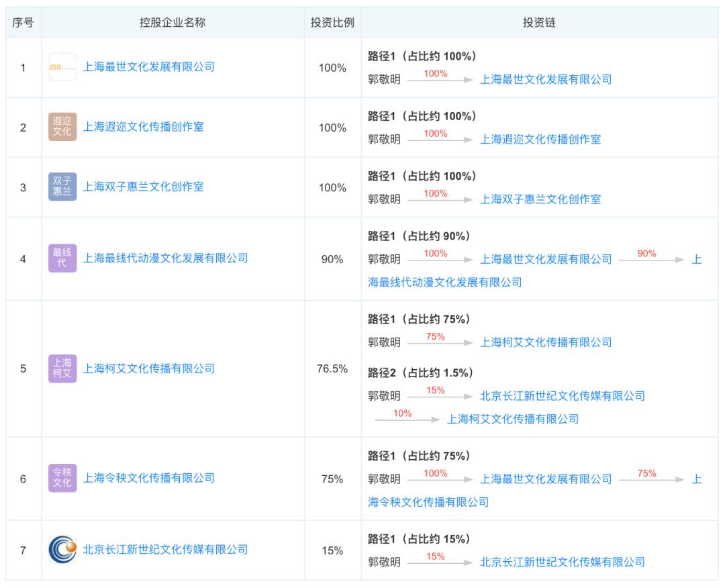The image size is (725, 588).
Task: Click the ZUI logo of 上海最世文化发展有限公司
Action: point(62,67)
